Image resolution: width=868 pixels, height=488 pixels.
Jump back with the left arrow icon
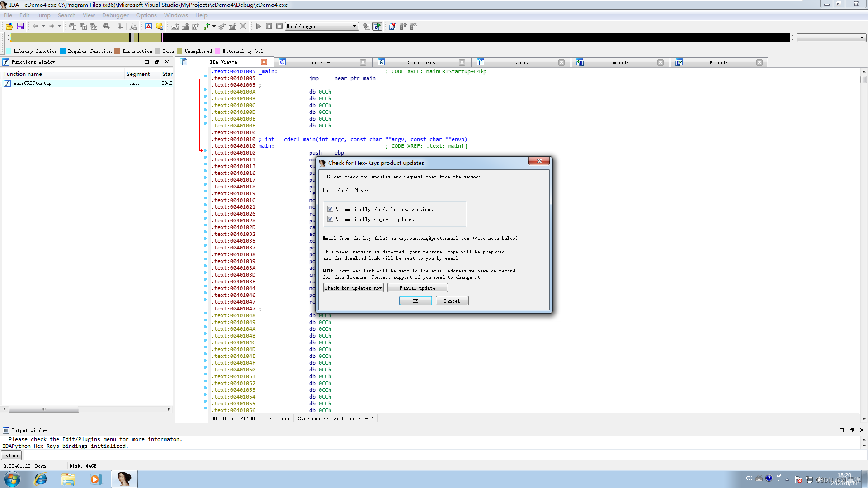35,26
